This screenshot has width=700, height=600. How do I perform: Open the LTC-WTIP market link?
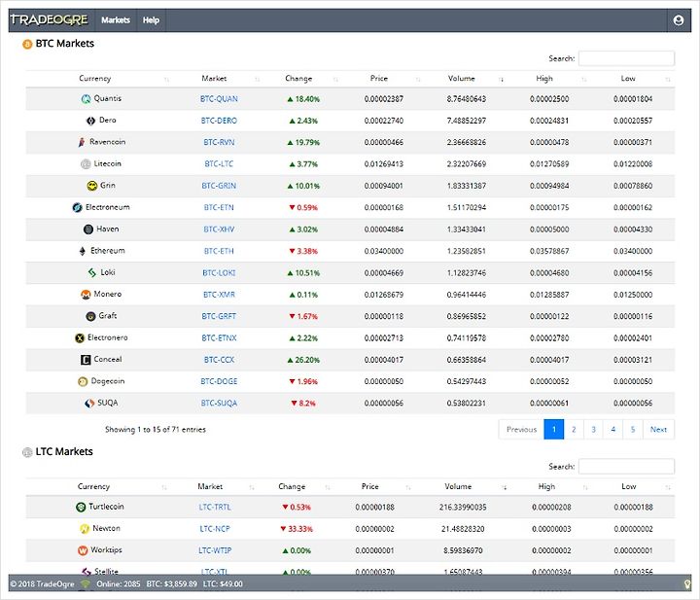tap(215, 551)
